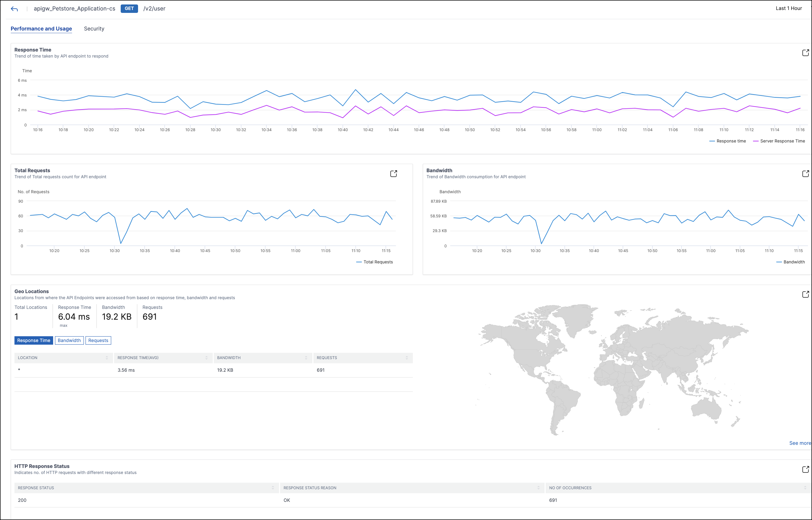Sort by RESPONSE STATUS REASON column
The height and width of the screenshot is (520, 812).
[x=539, y=488]
